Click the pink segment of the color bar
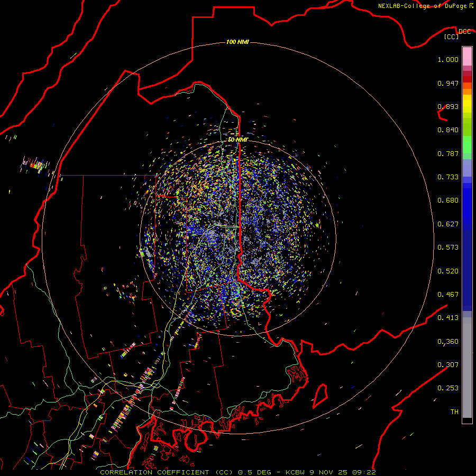 tap(467, 57)
